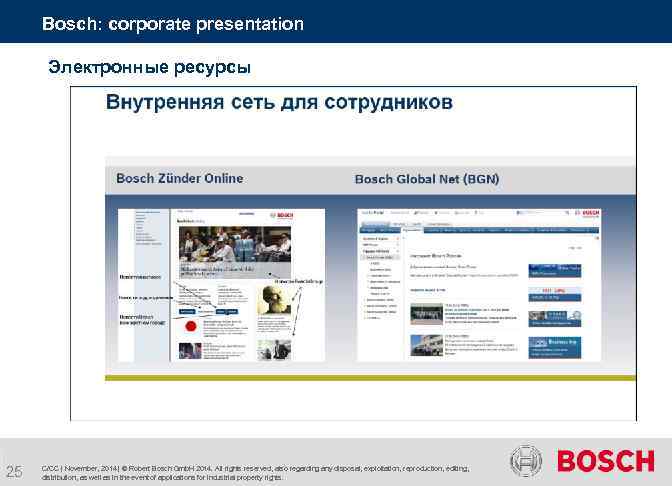Click the red circle image in Zünder page
This screenshot has height=486, width=672.
click(x=191, y=327)
